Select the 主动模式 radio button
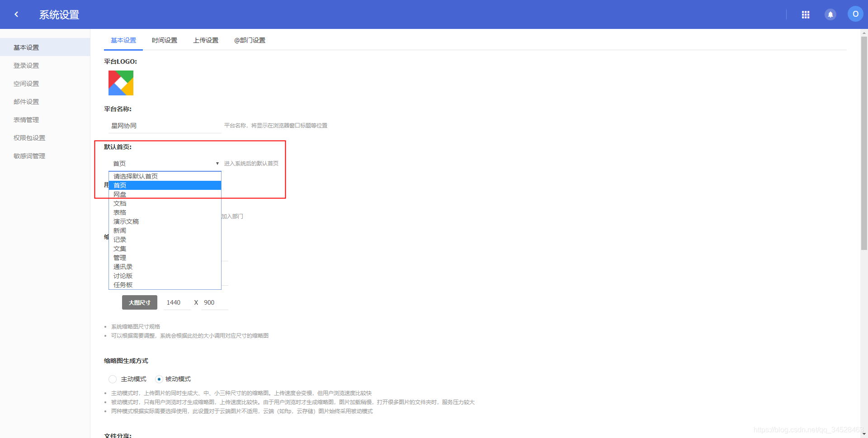 pos(112,379)
